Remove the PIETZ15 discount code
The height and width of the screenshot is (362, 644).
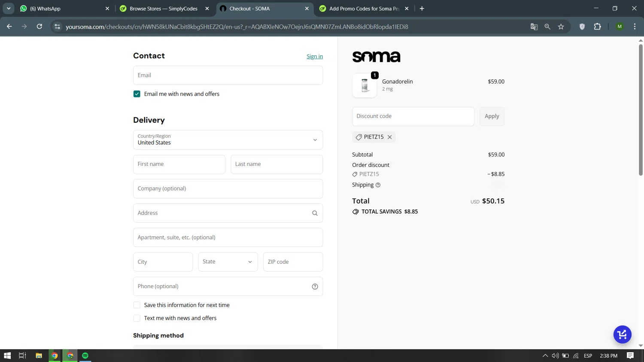389,137
